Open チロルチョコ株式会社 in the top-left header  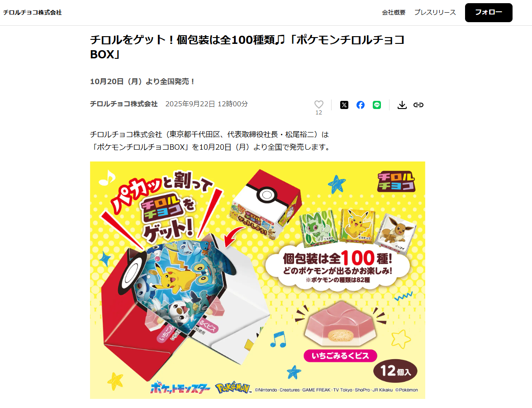(x=33, y=13)
